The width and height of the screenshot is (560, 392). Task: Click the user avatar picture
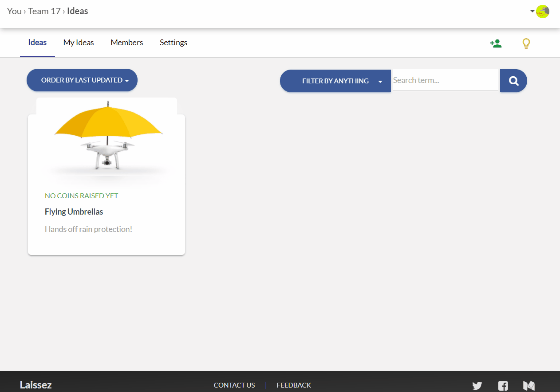point(542,12)
